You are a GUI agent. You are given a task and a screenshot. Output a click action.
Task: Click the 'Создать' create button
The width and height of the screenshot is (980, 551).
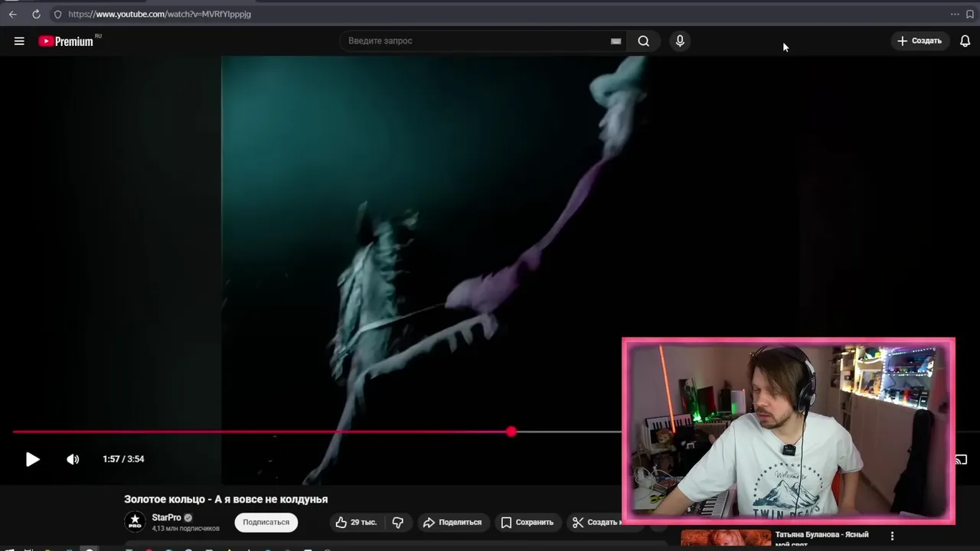[x=920, y=41]
